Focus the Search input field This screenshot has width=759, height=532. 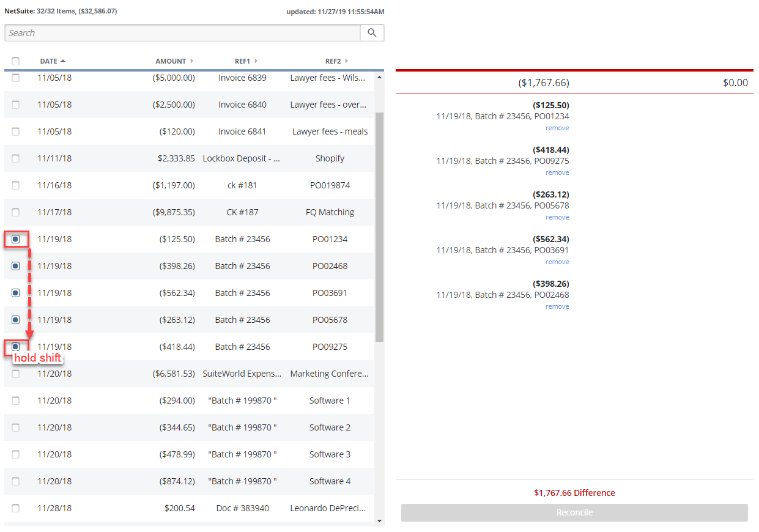pos(183,33)
